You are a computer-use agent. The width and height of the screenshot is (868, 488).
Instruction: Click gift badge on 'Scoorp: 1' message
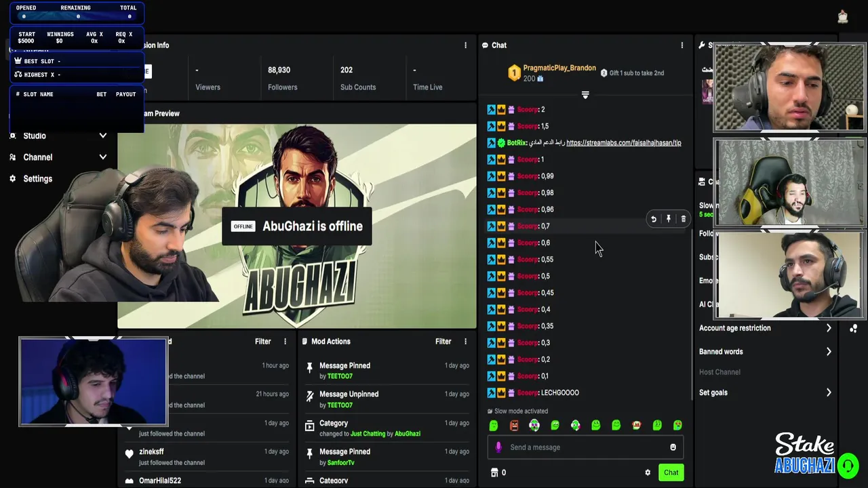point(512,159)
